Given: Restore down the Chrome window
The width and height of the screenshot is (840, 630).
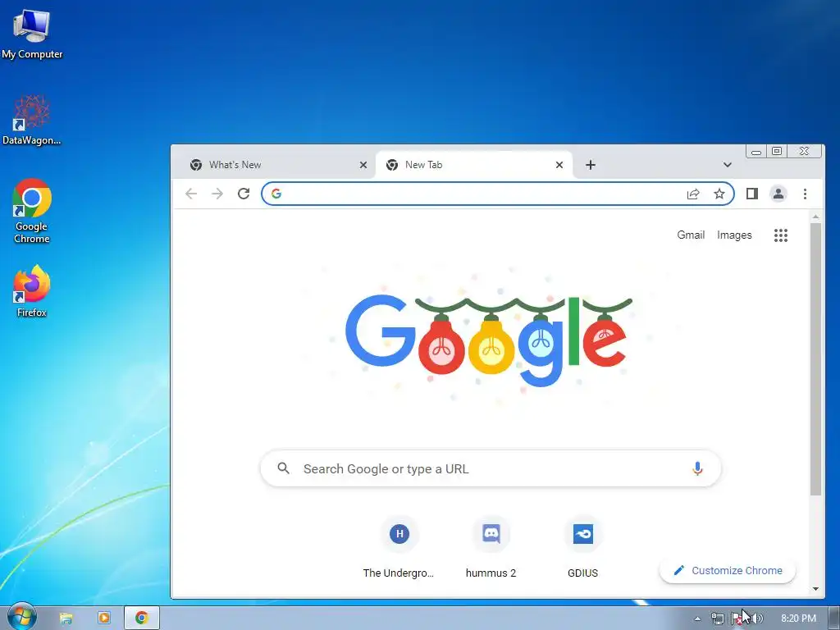Looking at the screenshot, I should tap(777, 152).
